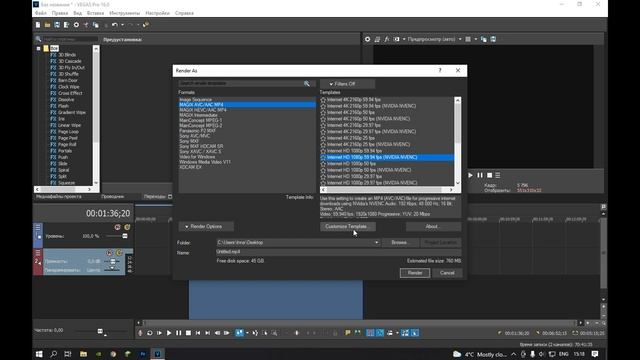The image size is (640, 360).
Task: Collapse the transitions tree root folder
Action: pyautogui.click(x=39, y=49)
